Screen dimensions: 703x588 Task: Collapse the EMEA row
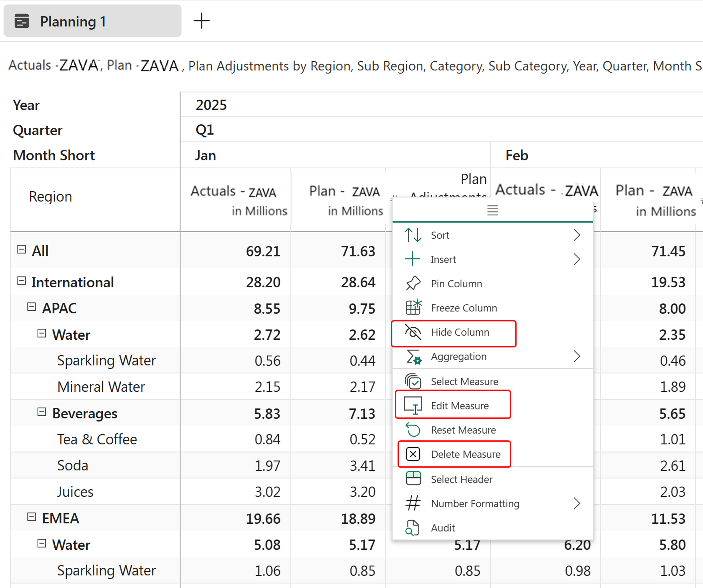31,517
